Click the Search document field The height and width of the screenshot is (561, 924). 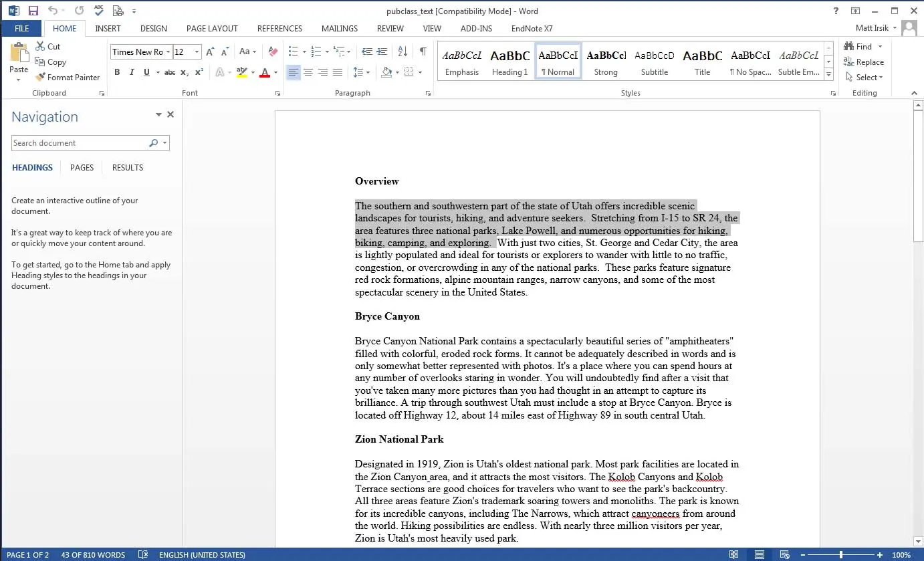[x=80, y=143]
